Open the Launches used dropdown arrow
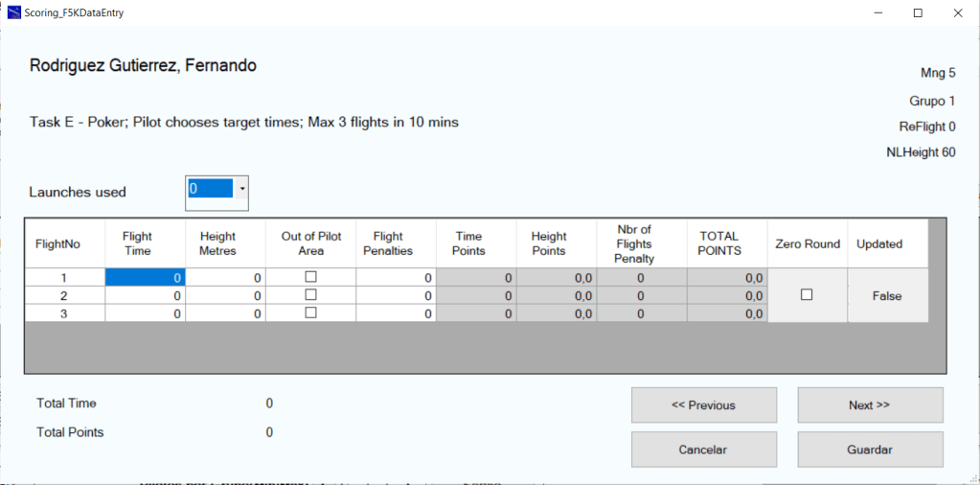980x485 pixels. coord(242,190)
